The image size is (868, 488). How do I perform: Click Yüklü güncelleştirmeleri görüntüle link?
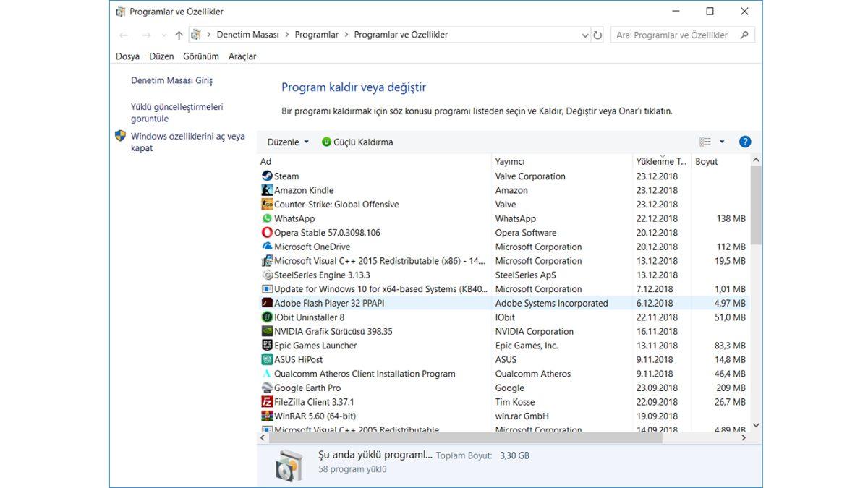[176, 113]
